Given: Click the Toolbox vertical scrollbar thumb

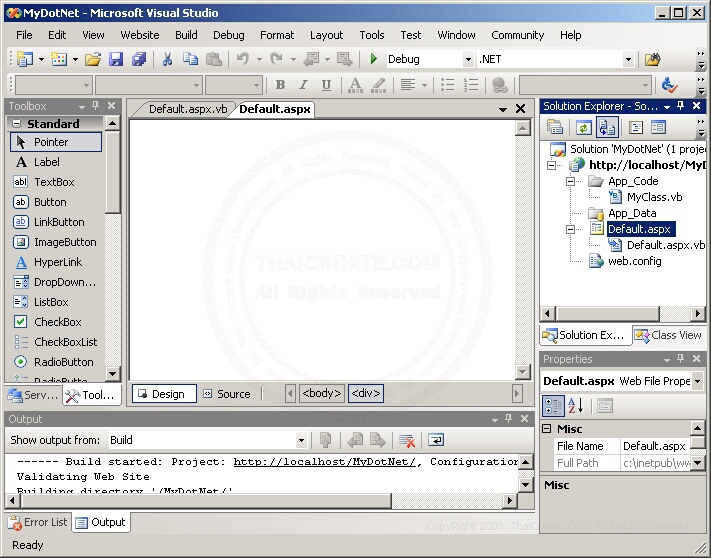Looking at the screenshot, I should click(x=112, y=171).
